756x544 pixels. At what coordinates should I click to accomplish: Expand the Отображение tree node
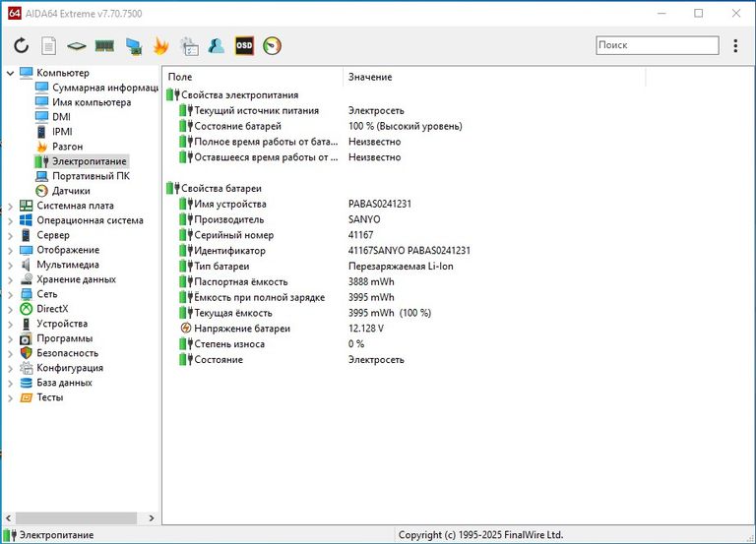pos(10,251)
